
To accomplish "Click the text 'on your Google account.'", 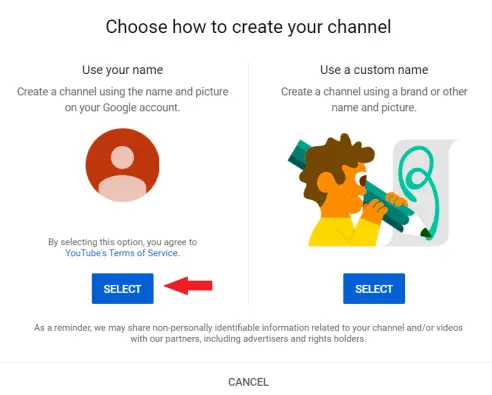I will [122, 108].
